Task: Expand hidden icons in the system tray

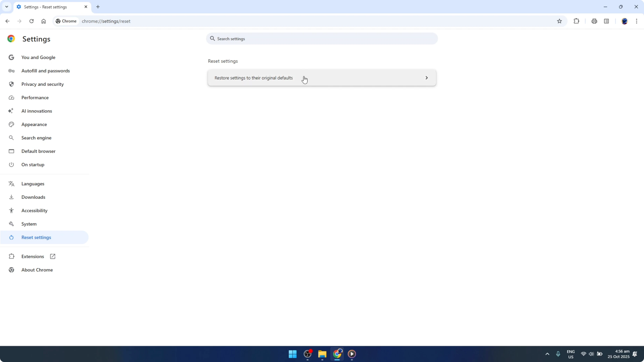Action: [x=547, y=354]
